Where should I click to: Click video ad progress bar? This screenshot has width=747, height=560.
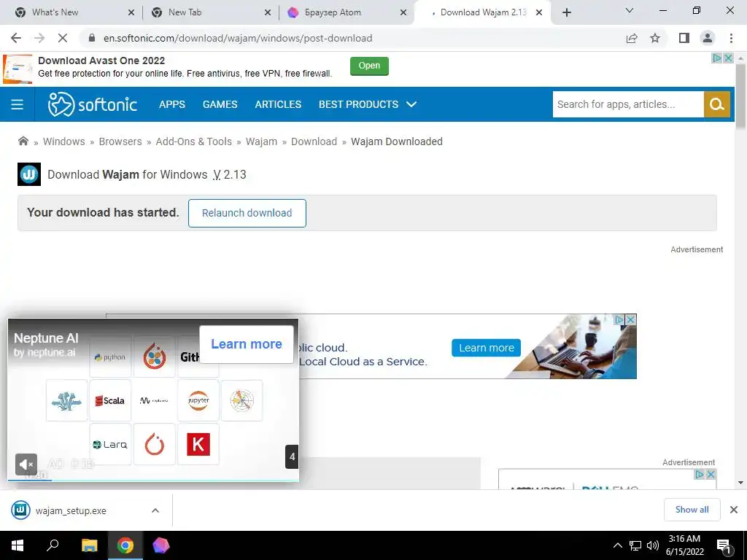click(153, 480)
